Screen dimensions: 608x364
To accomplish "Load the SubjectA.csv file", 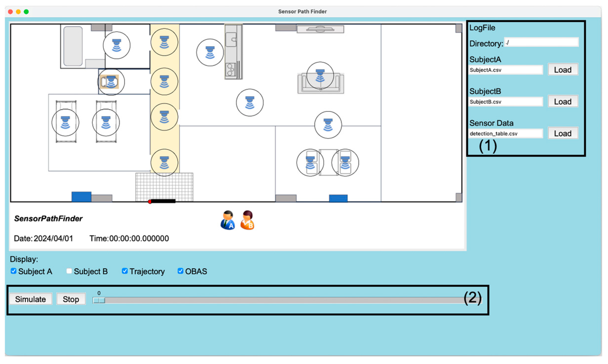I will (563, 70).
